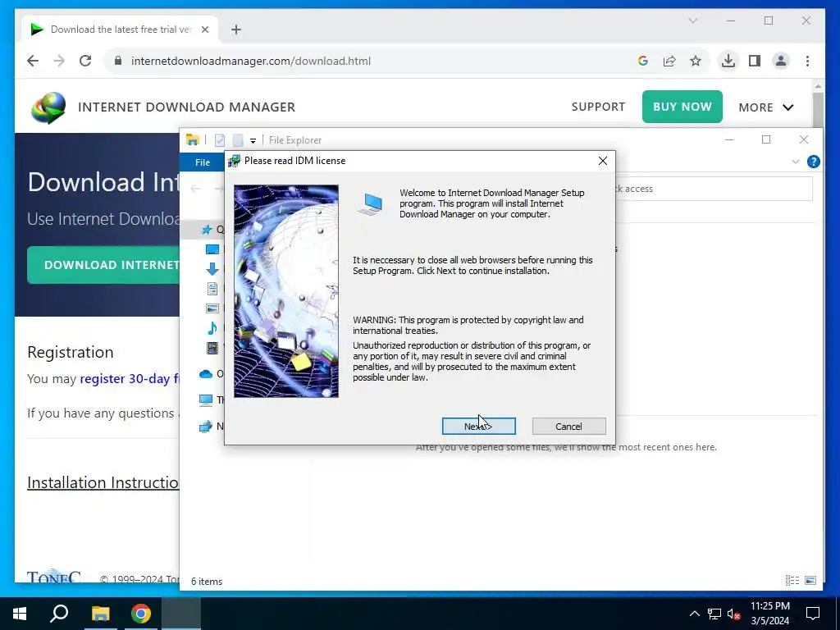Image resolution: width=840 pixels, height=630 pixels.
Task: Toggle Chrome side panel icon
Action: pos(755,61)
